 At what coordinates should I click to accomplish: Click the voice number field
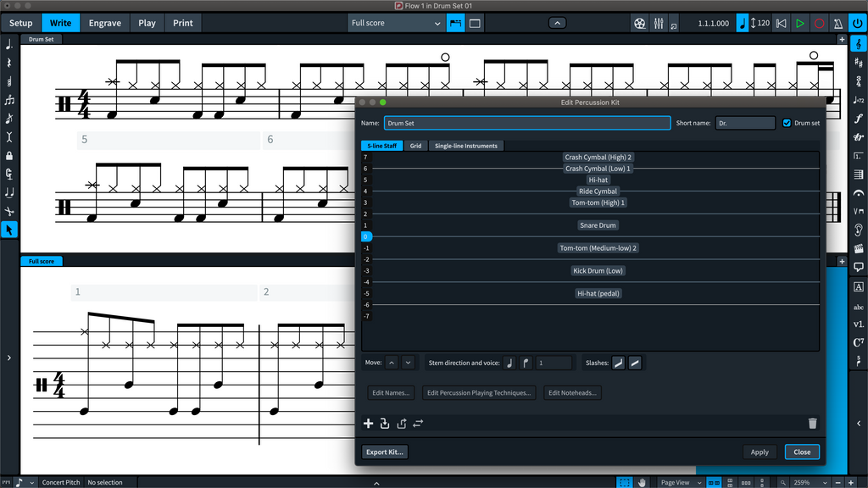(554, 363)
